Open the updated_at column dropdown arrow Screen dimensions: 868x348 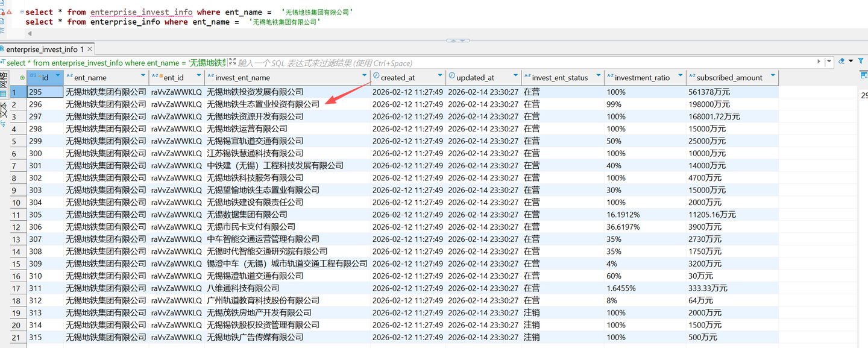tap(516, 77)
